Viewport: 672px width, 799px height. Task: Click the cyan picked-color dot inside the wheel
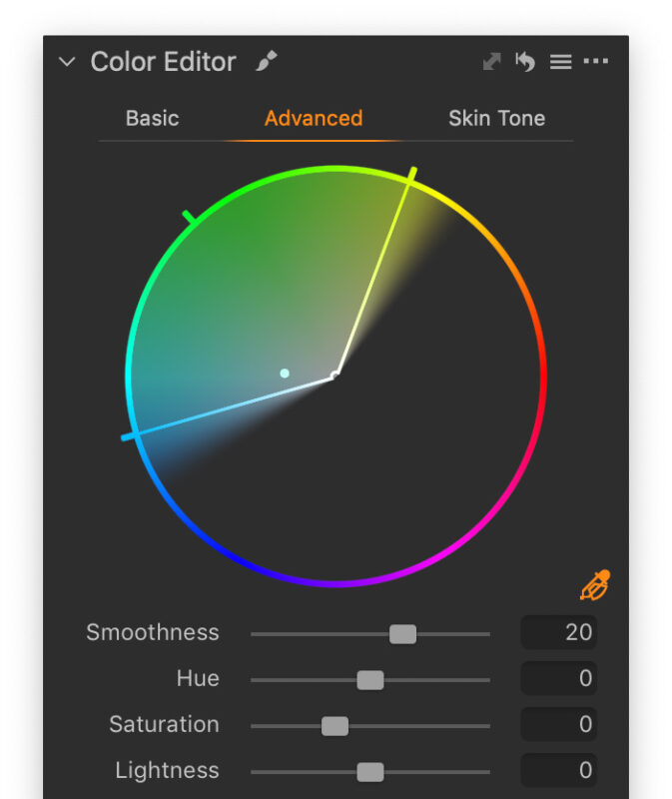coord(285,374)
